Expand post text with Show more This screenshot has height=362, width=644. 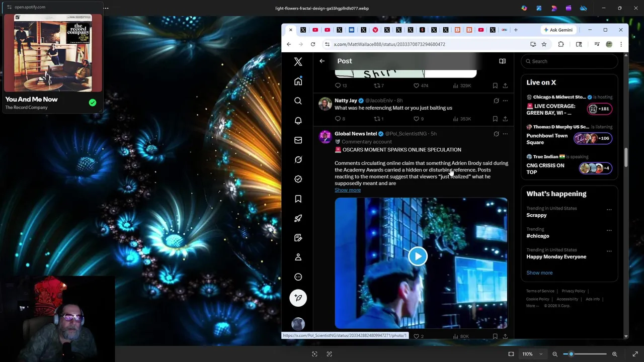(348, 190)
